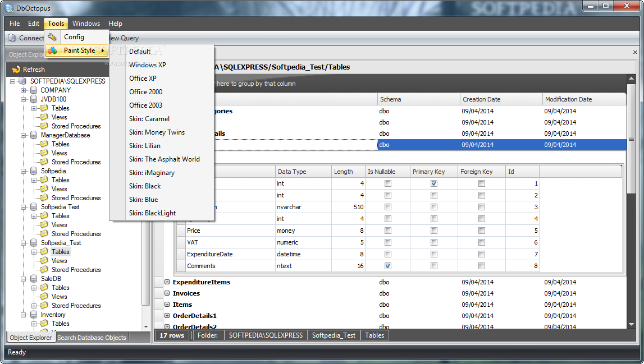
Task: Click the tables grid scroll-down arrow
Action: coord(631,325)
